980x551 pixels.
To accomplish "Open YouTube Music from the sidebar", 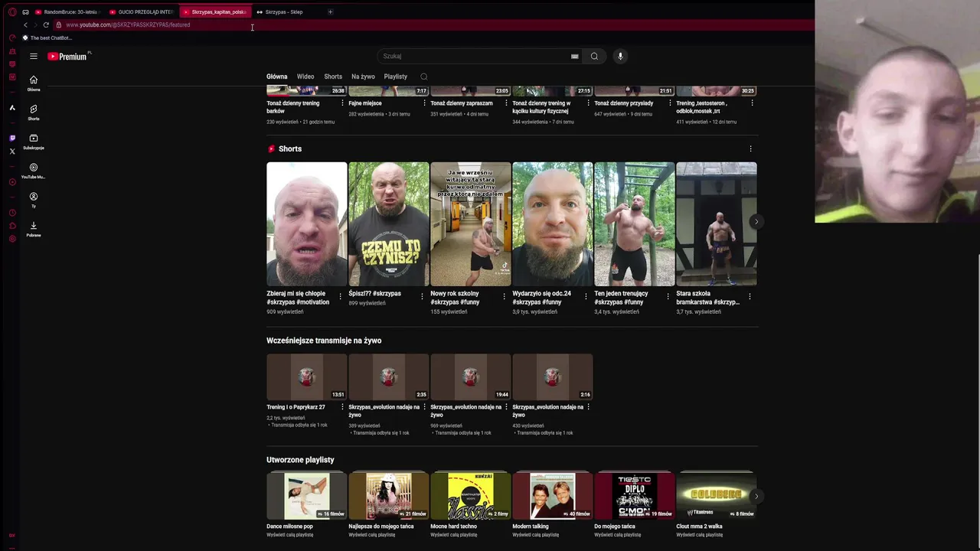I will pos(34,171).
